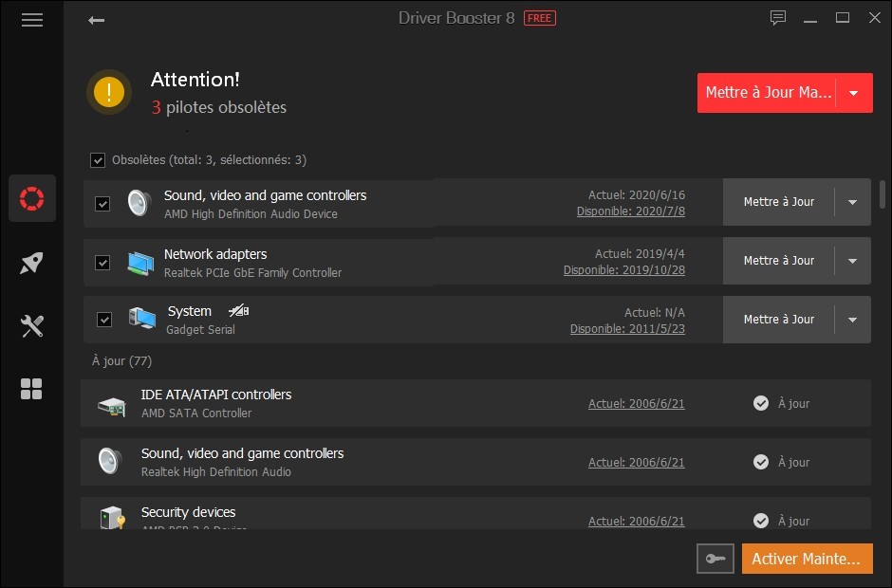Open update options arrow for Gadget Serial
This screenshot has width=892, height=588.
tap(853, 320)
